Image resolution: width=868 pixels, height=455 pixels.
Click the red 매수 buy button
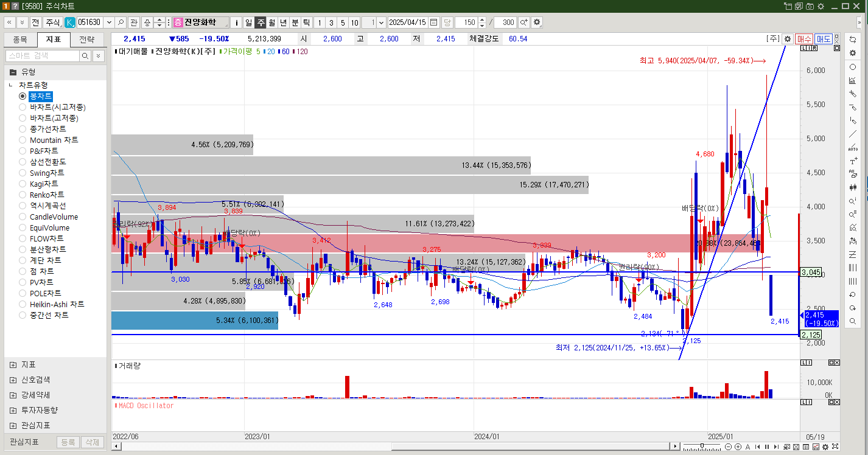point(804,38)
